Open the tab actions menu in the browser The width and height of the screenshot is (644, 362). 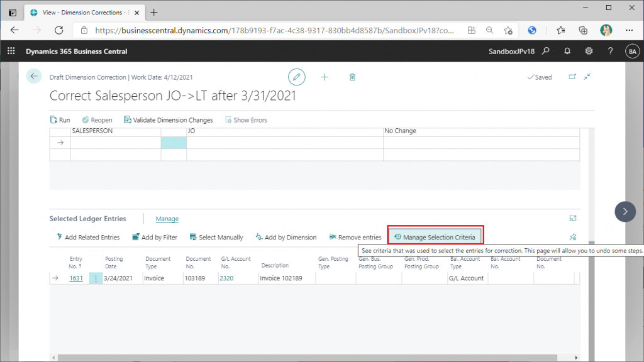point(13,13)
